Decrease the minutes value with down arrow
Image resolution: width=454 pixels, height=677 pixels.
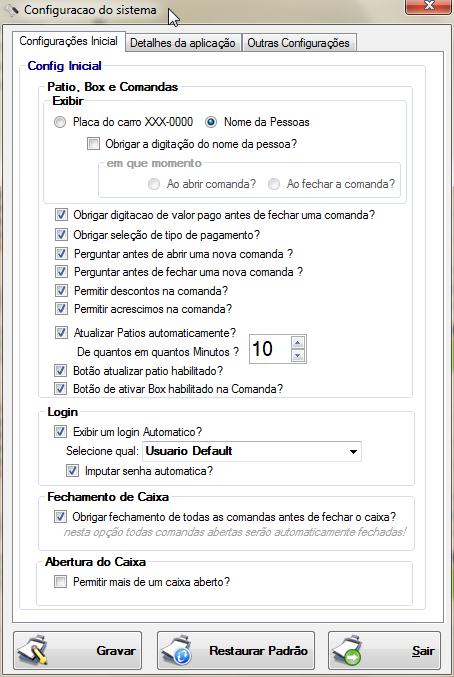click(298, 355)
